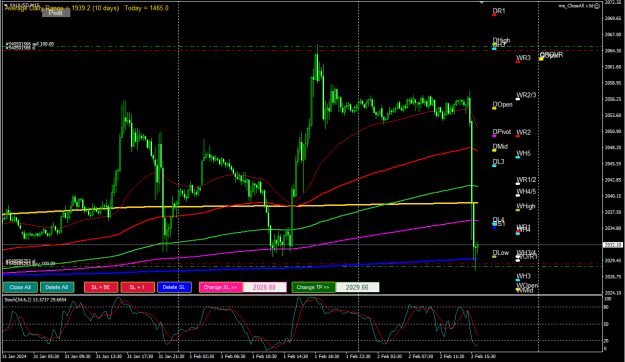This screenshot has height=362, width=625.
Task: Click the stop loss price field 2028.88
Action: click(264, 287)
